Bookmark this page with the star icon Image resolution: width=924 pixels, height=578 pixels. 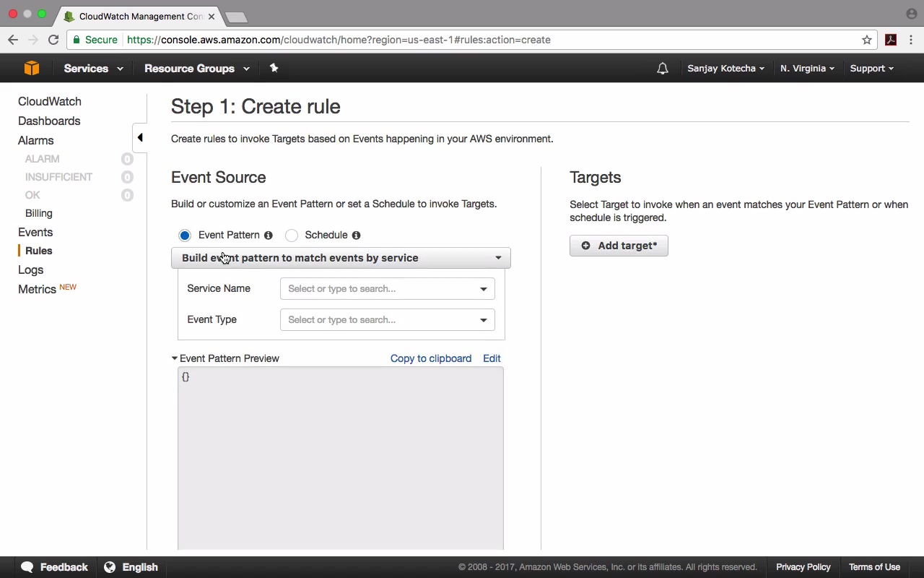(867, 40)
